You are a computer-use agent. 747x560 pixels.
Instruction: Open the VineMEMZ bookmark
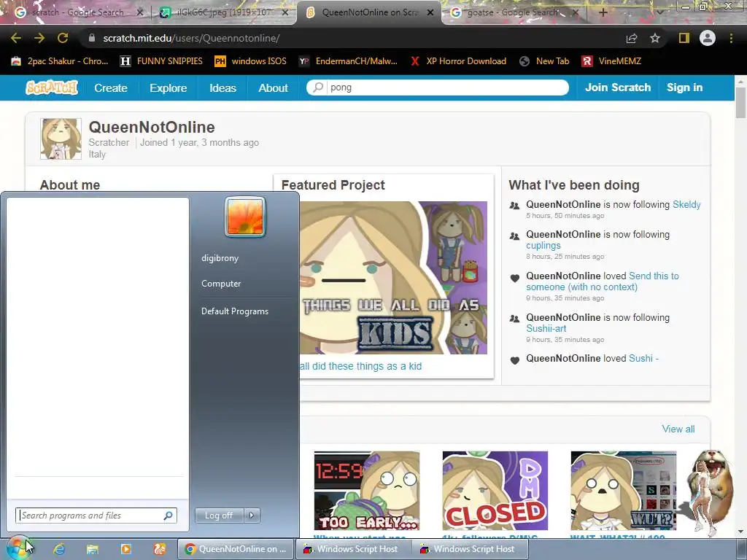(x=611, y=61)
